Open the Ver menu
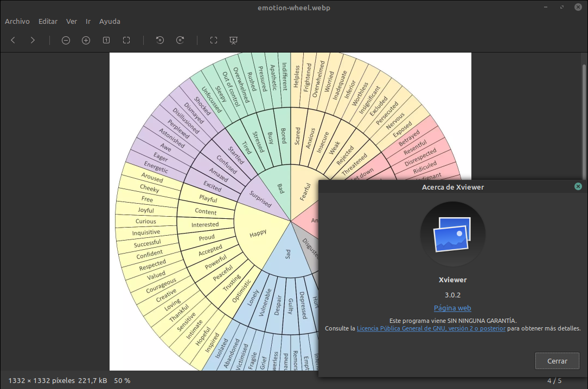The image size is (588, 389). (71, 21)
